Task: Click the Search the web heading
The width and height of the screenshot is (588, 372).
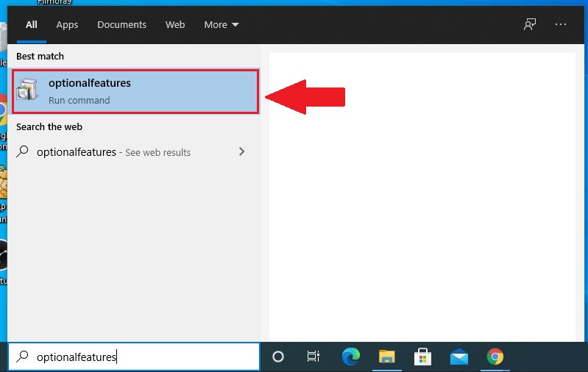Action: [49, 127]
